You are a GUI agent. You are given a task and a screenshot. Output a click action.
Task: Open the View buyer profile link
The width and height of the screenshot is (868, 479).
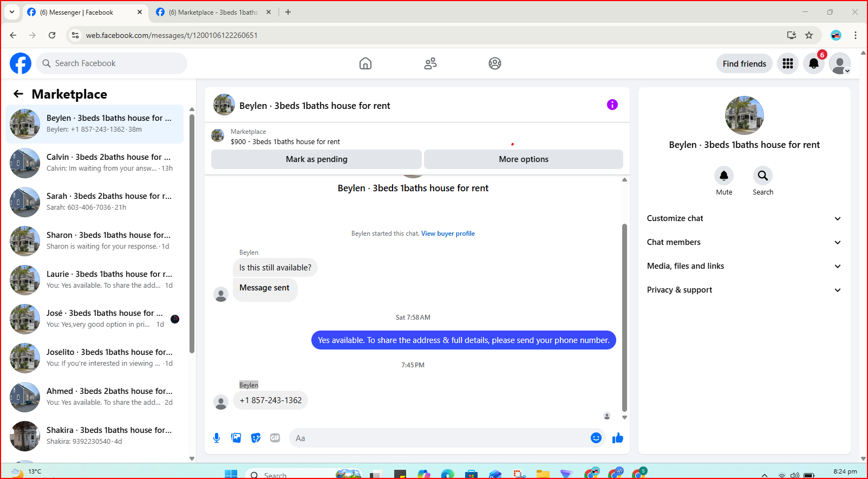click(x=448, y=234)
